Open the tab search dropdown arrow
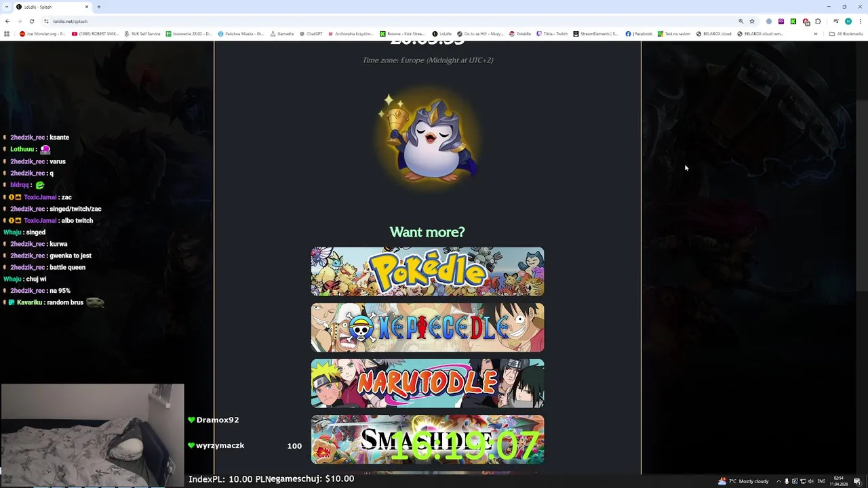Screen dimensions: 868x488 point(7,7)
